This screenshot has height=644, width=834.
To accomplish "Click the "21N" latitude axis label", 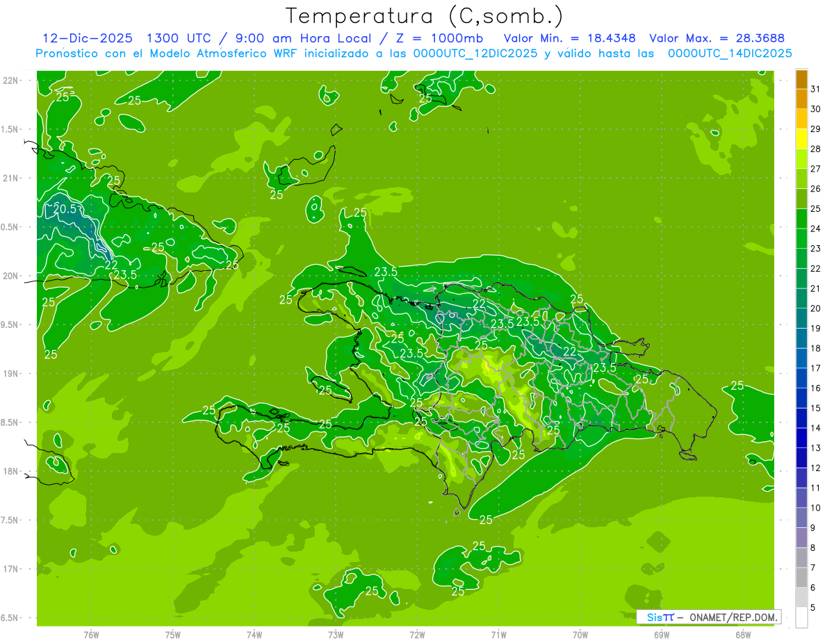I will coord(10,178).
